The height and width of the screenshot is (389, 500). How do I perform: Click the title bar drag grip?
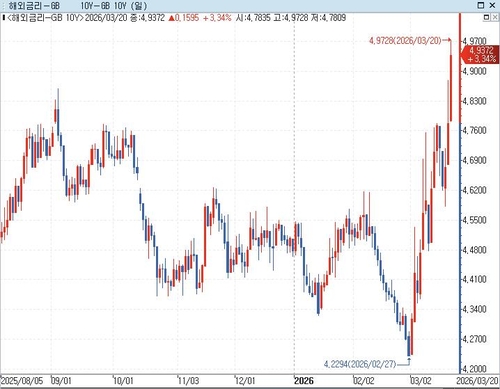pos(3,5)
